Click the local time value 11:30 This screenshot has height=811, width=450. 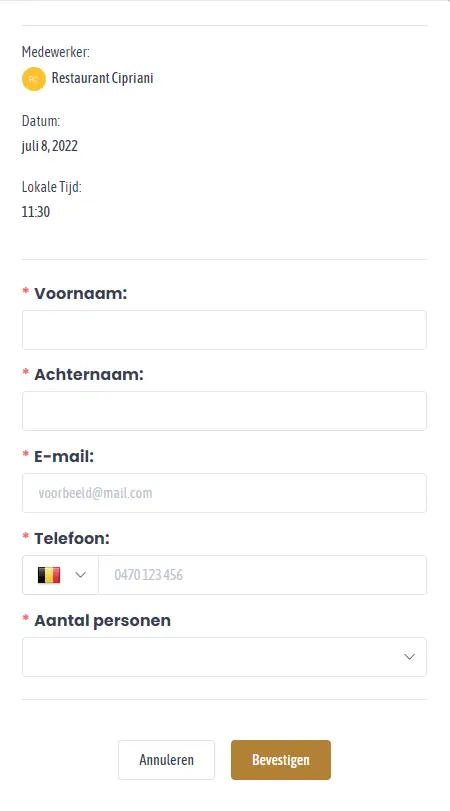36,212
